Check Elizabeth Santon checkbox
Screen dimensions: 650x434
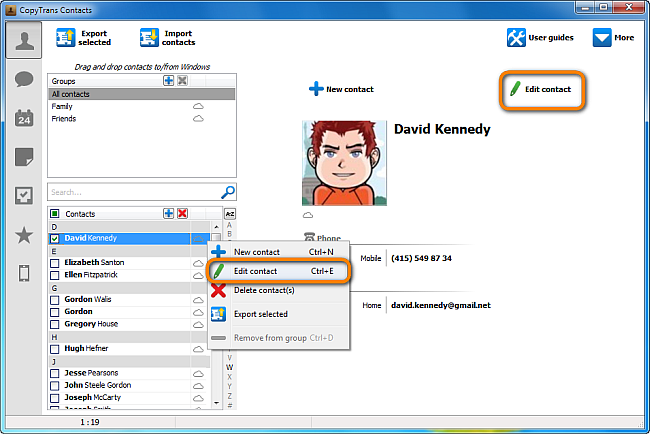coord(54,263)
